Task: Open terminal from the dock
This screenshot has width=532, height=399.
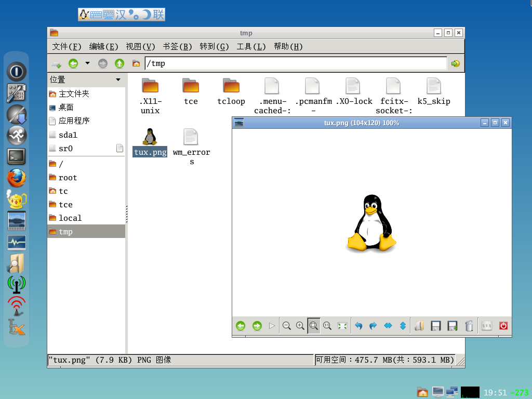Action: [x=16, y=156]
